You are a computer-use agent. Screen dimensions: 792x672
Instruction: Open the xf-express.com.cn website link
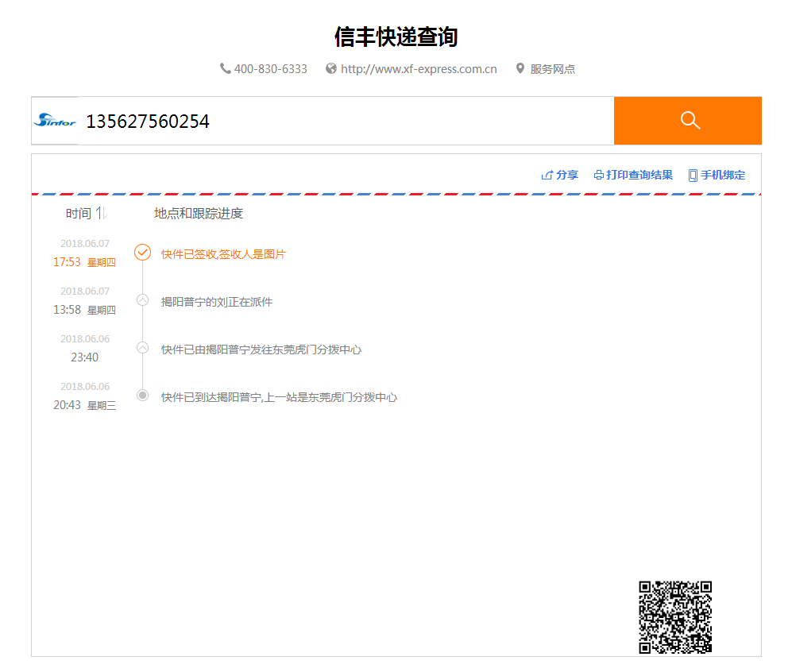(x=419, y=69)
